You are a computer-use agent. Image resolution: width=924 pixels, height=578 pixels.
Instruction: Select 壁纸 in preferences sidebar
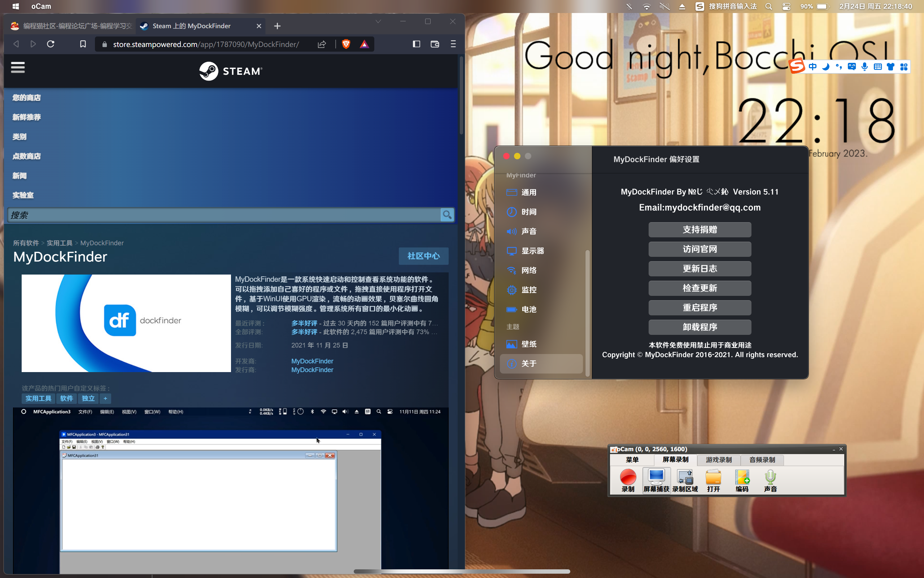coord(541,344)
